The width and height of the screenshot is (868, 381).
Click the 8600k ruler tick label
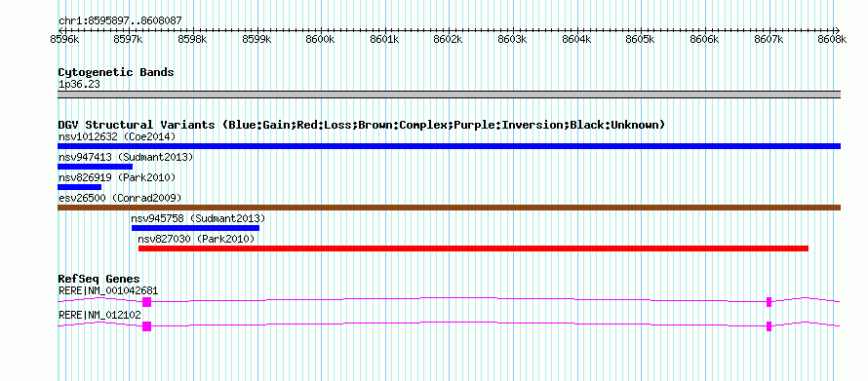[x=321, y=39]
